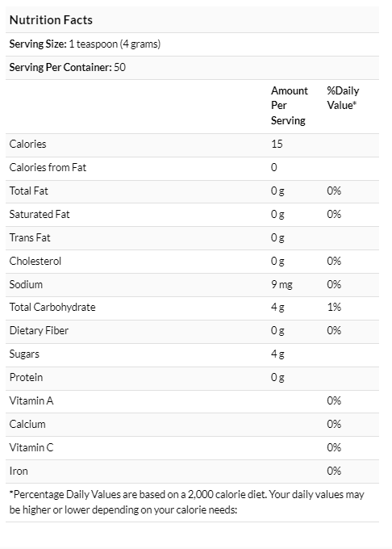Click the Calories from Fat row
The width and height of the screenshot is (392, 549).
pos(192,167)
